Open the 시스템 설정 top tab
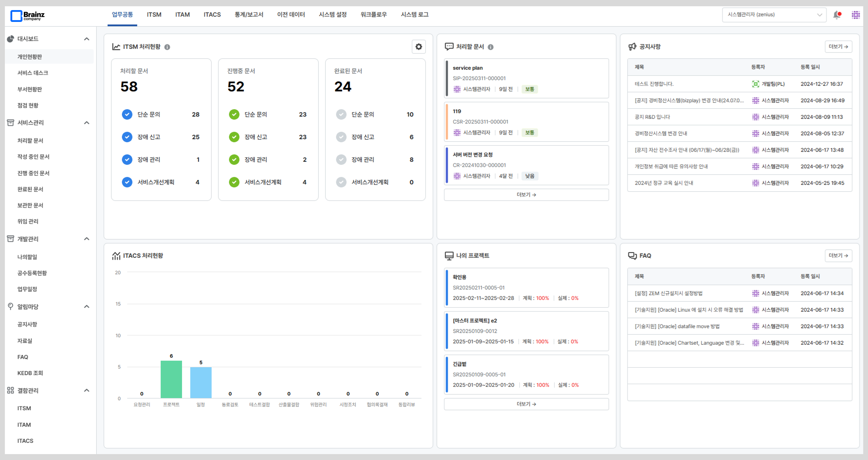The height and width of the screenshot is (460, 868). [x=333, y=15]
